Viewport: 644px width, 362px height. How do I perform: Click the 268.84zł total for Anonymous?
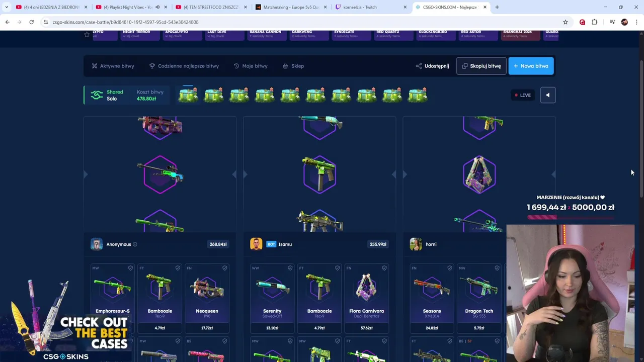click(218, 244)
